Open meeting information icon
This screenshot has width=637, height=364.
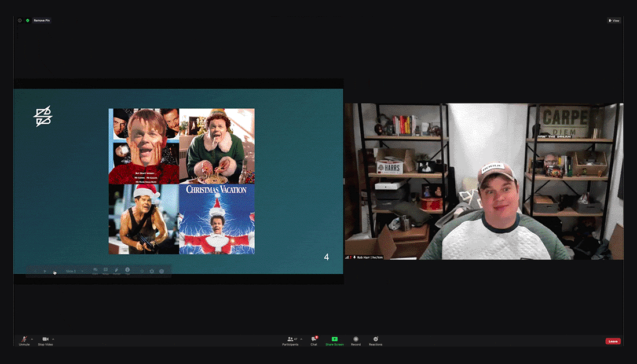pyautogui.click(x=20, y=20)
